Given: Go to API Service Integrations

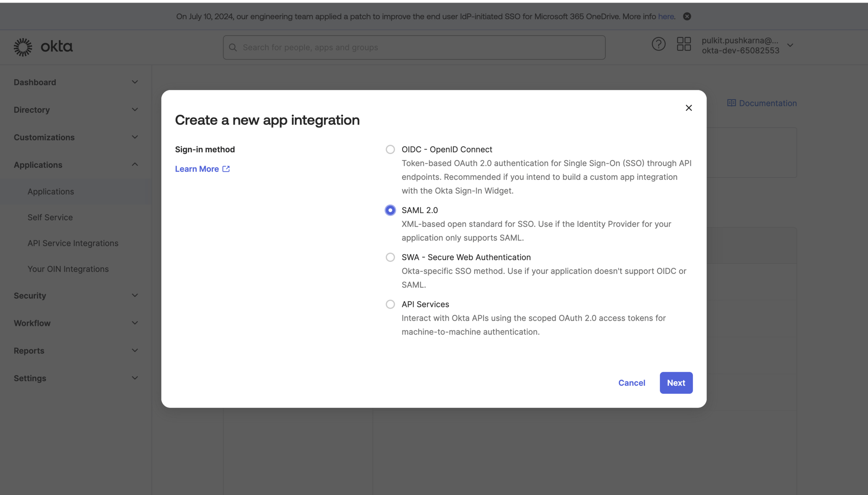Looking at the screenshot, I should click(x=73, y=243).
